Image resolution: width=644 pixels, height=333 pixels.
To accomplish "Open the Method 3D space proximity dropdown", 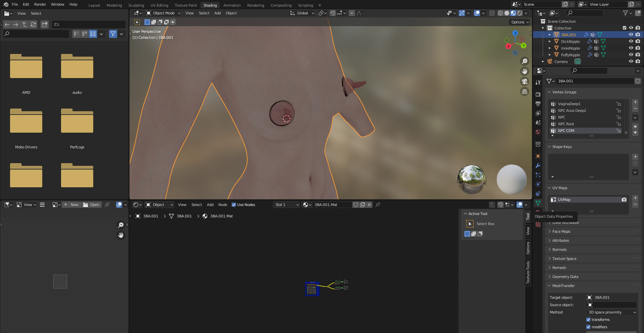I will 611,312.
